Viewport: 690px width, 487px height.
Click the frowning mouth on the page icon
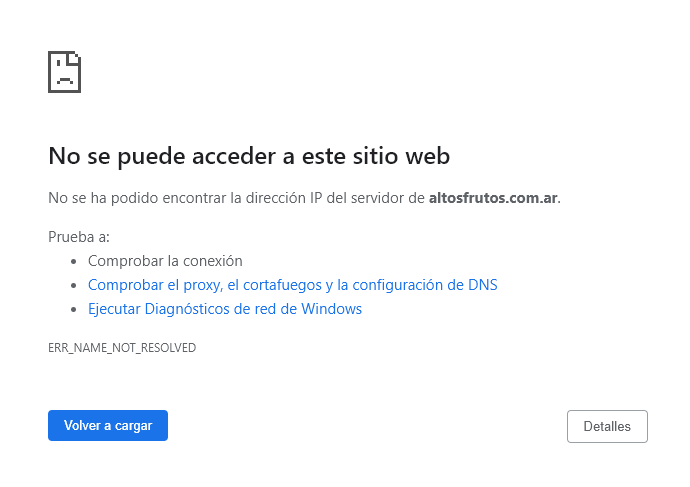click(x=65, y=81)
